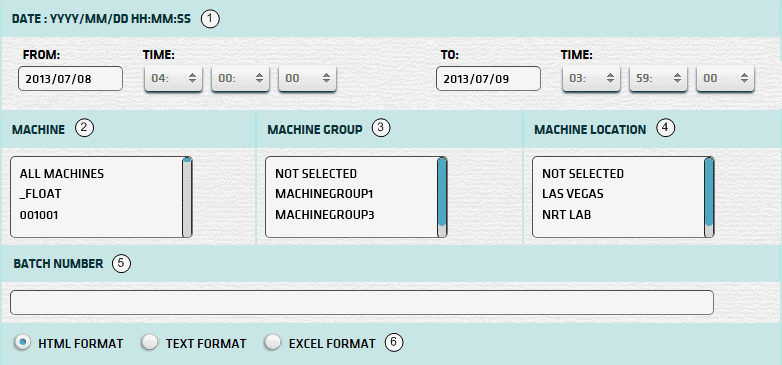The height and width of the screenshot is (365, 782).
Task: Select machine 001001 in the list
Action: (39, 215)
